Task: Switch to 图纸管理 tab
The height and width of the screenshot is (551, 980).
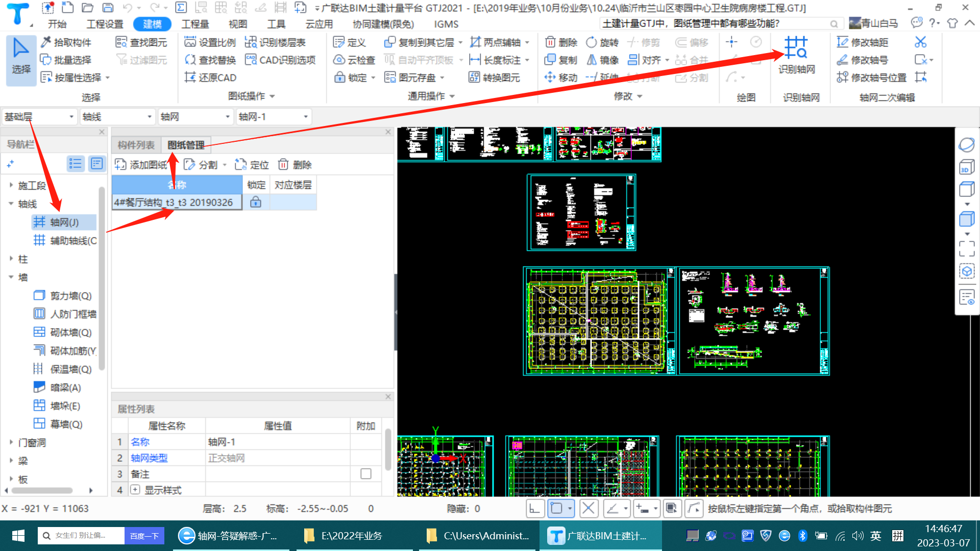Action: pyautogui.click(x=186, y=145)
